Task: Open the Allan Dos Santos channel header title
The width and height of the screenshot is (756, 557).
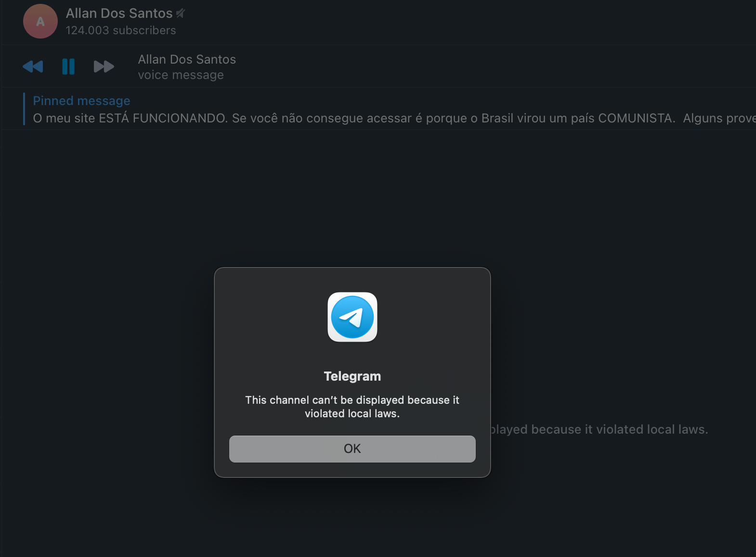Action: pos(119,13)
